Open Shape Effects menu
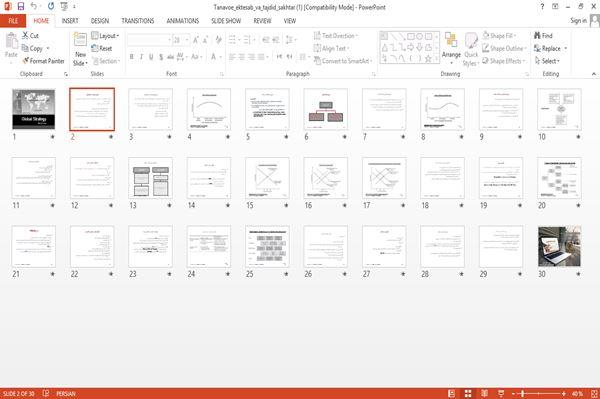Viewport: 600px width, 399px height. pyautogui.click(x=504, y=61)
